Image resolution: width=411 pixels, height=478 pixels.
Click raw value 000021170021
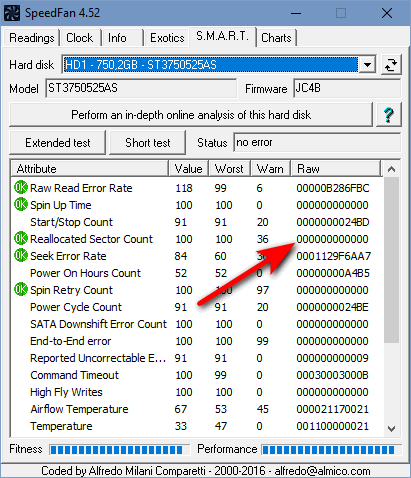(333, 409)
